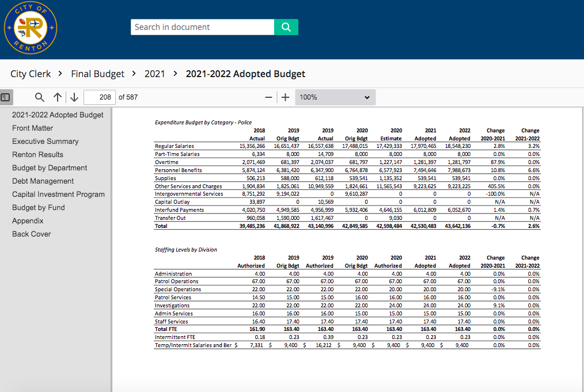Image resolution: width=584 pixels, height=392 pixels.
Task: Zoom in with plus icon
Action: [285, 97]
